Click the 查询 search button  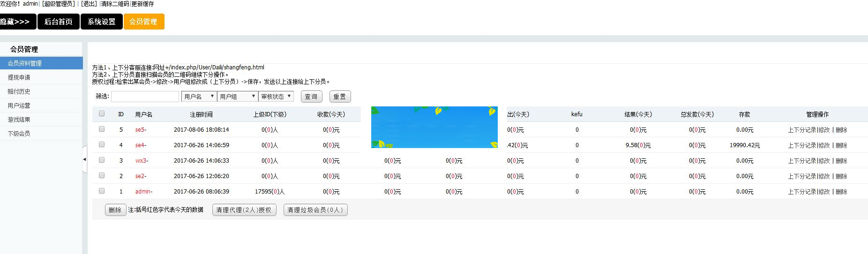311,97
